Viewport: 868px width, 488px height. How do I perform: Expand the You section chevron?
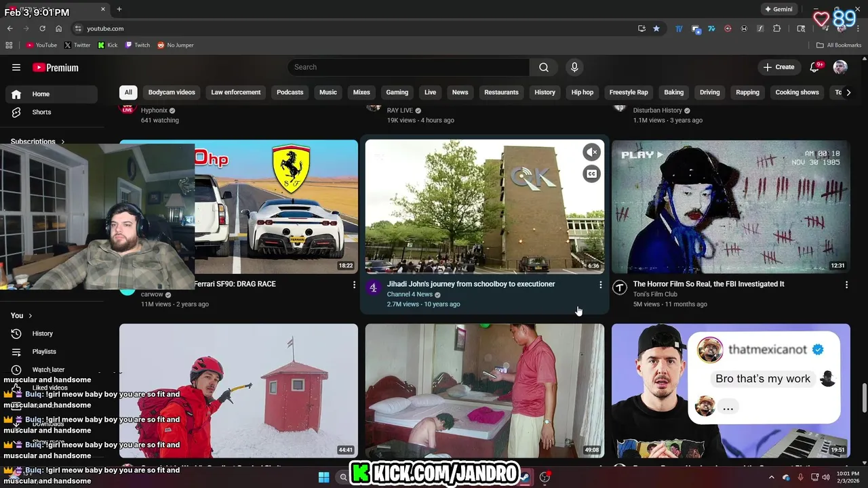point(31,316)
